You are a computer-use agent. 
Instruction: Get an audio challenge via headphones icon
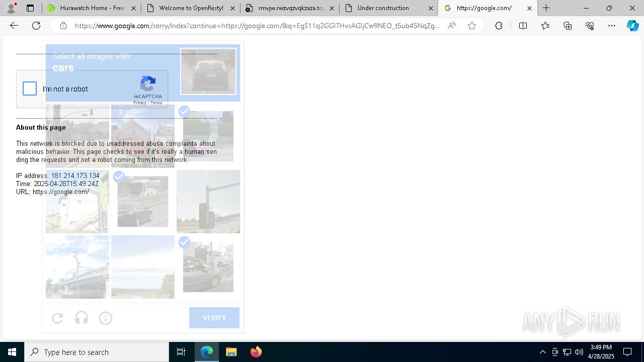[x=82, y=318]
